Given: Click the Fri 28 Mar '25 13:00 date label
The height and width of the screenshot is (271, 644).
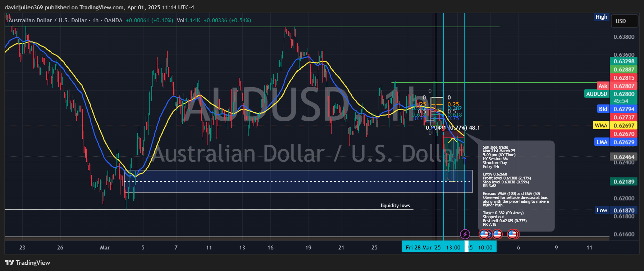Looking at the screenshot, I should (x=433, y=247).
